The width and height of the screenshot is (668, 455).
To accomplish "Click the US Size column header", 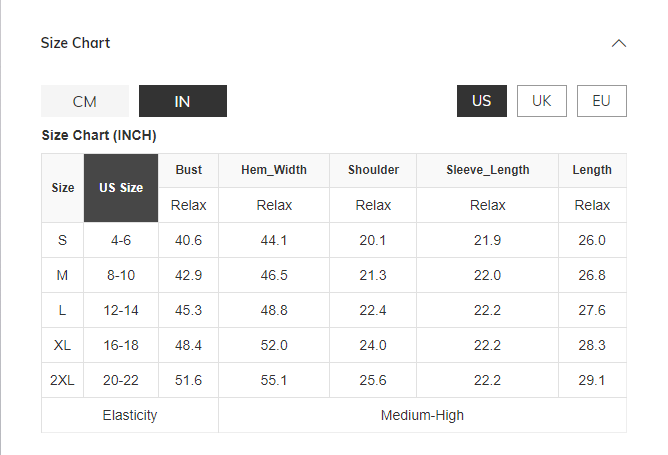I will pos(121,187).
